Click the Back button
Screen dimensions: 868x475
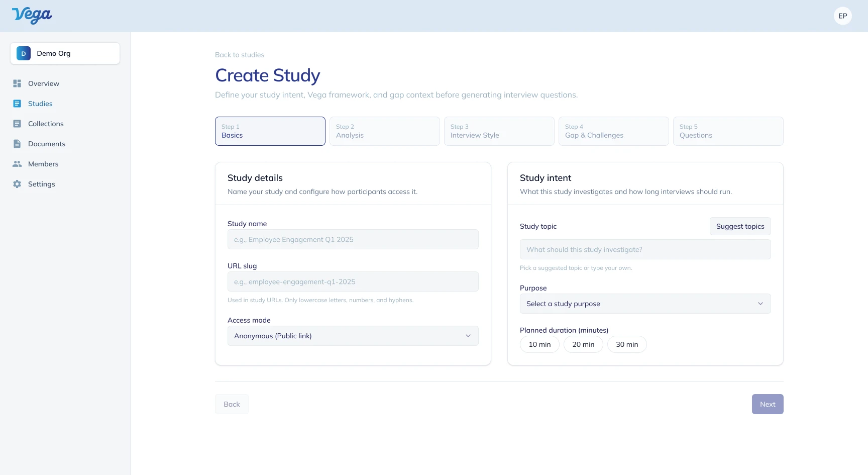point(232,404)
